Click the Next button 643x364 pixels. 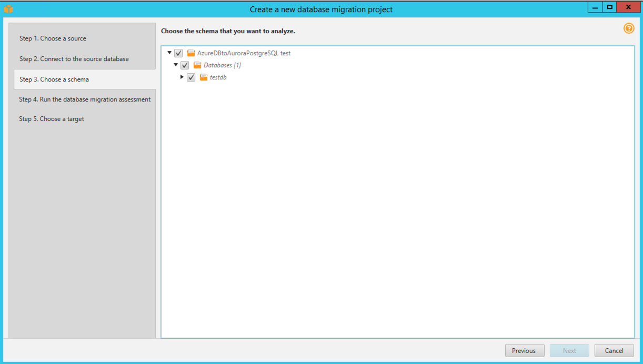pos(569,350)
